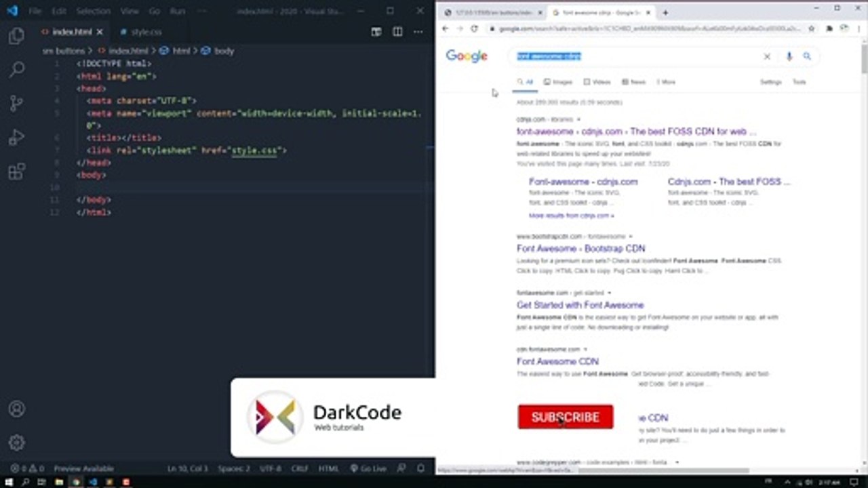868x488 pixels.
Task: Select the index.html editor tab
Action: [71, 32]
